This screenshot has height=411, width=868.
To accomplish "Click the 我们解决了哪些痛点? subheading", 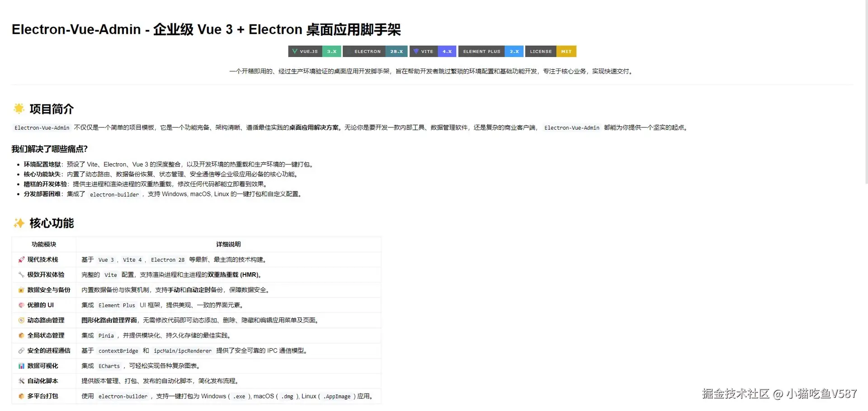I will (x=49, y=149).
